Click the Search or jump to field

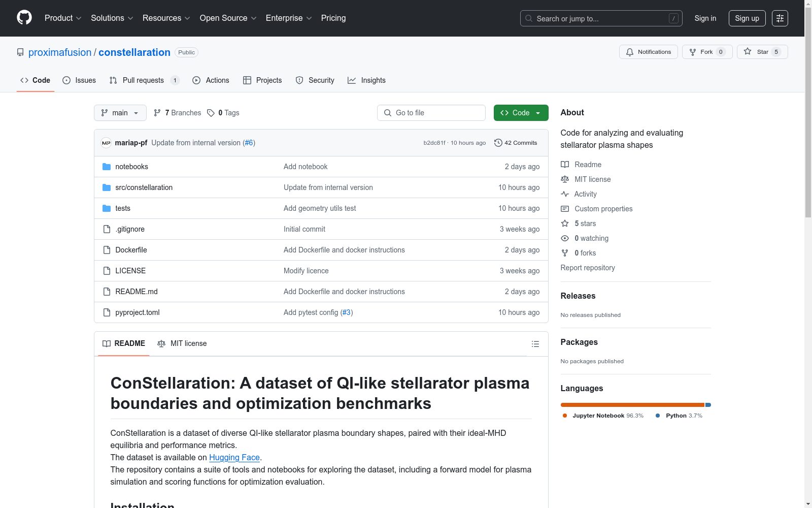click(601, 18)
